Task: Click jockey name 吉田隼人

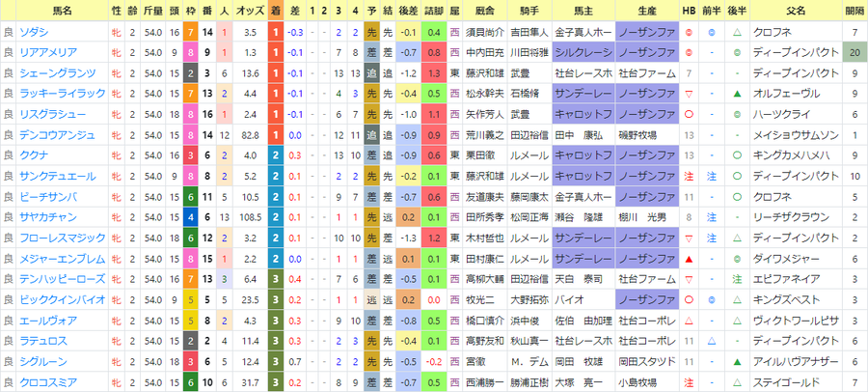Action: [x=529, y=33]
